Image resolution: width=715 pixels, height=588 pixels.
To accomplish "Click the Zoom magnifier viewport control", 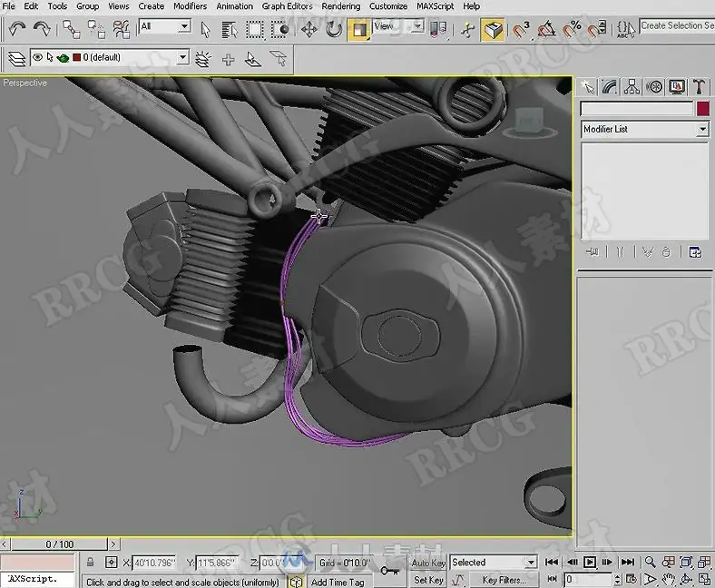I will pyautogui.click(x=651, y=562).
